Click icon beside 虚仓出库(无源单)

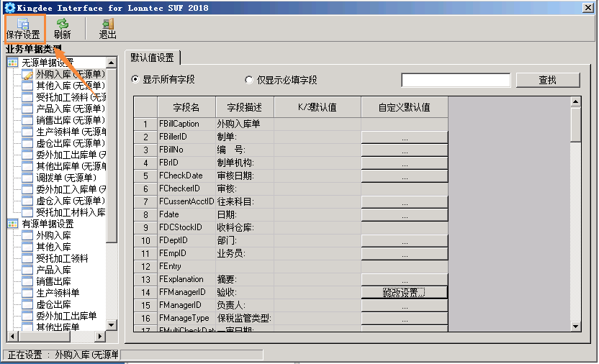(x=27, y=143)
